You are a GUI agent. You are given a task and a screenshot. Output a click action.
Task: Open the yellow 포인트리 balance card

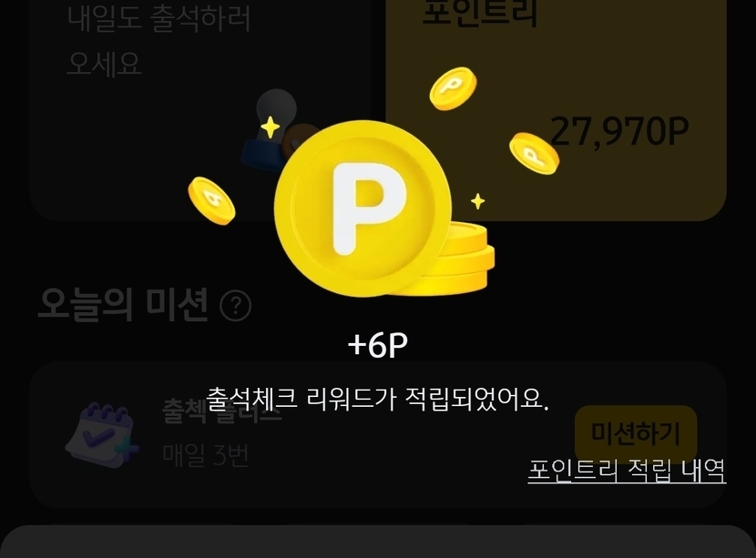[x=556, y=110]
